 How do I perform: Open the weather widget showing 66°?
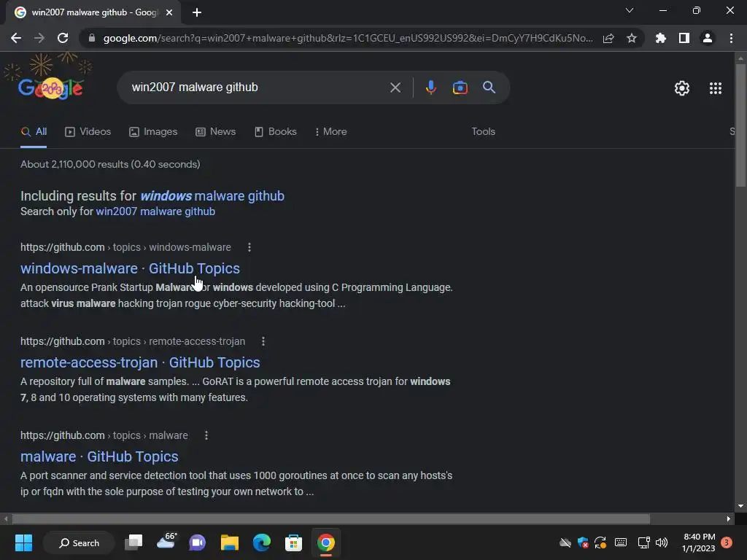pos(166,542)
